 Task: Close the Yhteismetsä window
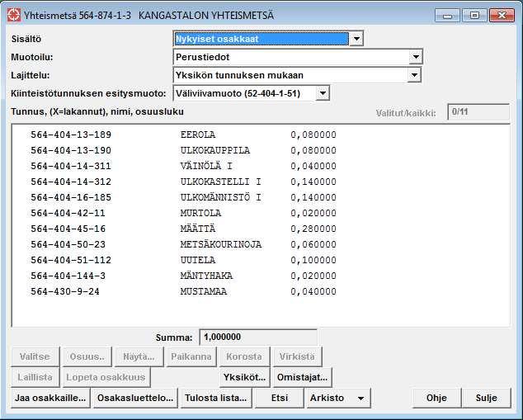coord(502,16)
